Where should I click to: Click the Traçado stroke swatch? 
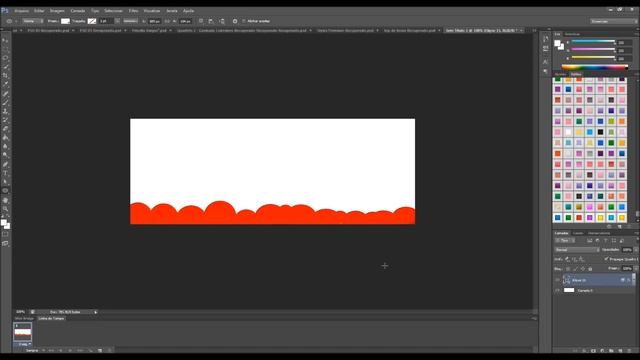92,21
